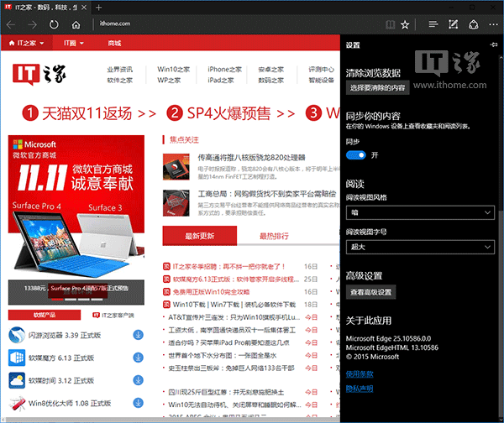The image size is (504, 423).
Task: Open 评测中心 navigation link
Action: (322, 69)
